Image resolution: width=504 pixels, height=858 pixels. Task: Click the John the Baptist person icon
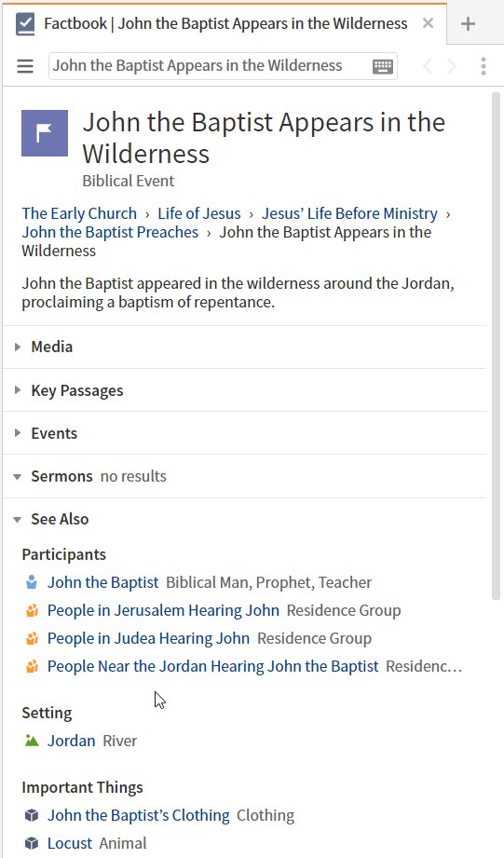pos(32,582)
